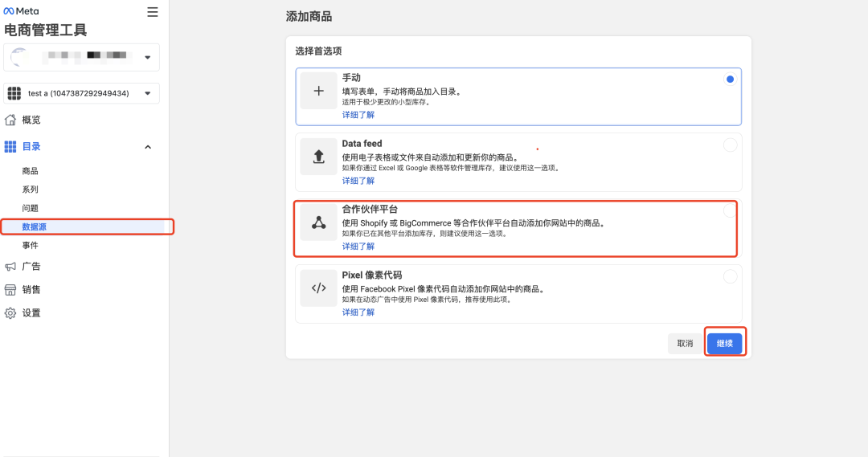Select the 手动 radio button

[x=730, y=80]
